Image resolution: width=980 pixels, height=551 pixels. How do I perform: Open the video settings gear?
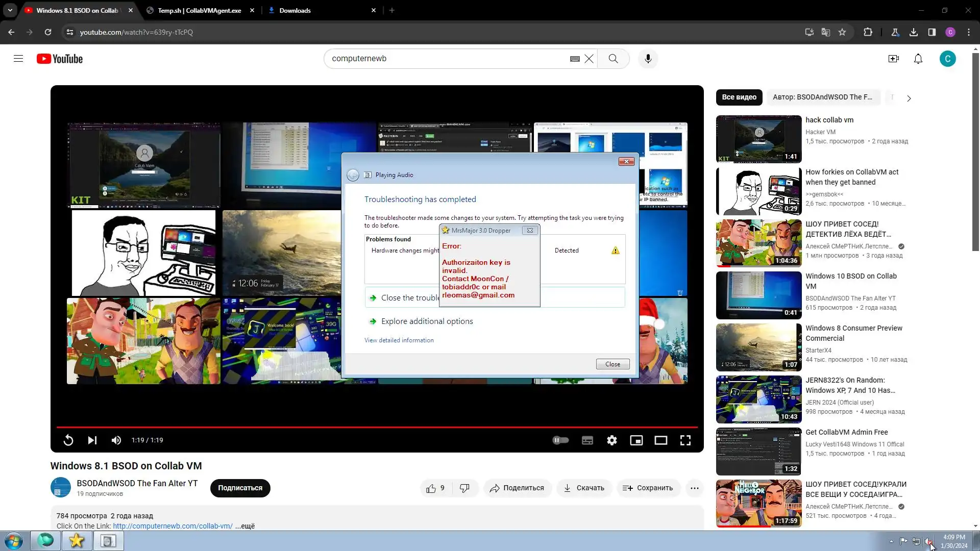[611, 440]
